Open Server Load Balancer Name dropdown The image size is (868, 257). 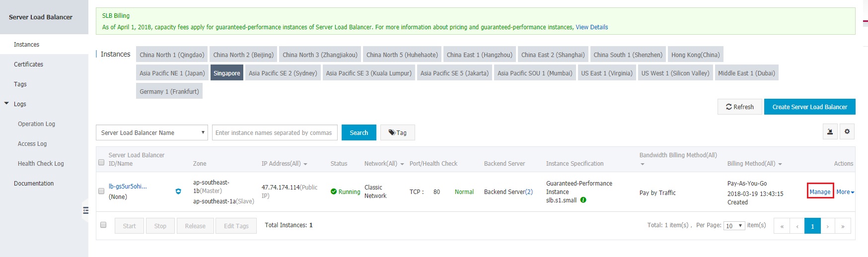click(x=152, y=132)
